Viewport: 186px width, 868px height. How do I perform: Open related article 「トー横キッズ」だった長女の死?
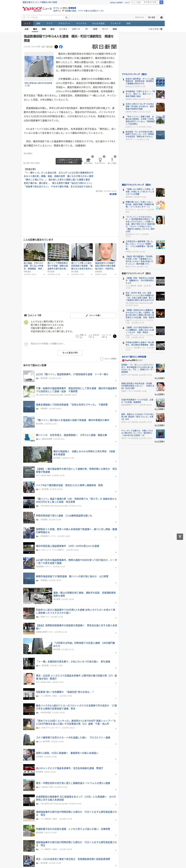coord(59,173)
